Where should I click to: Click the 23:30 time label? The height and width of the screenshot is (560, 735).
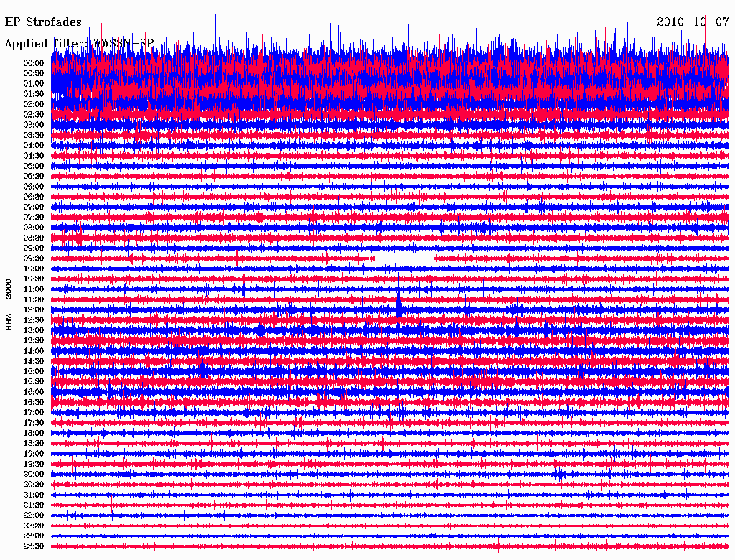pos(34,546)
